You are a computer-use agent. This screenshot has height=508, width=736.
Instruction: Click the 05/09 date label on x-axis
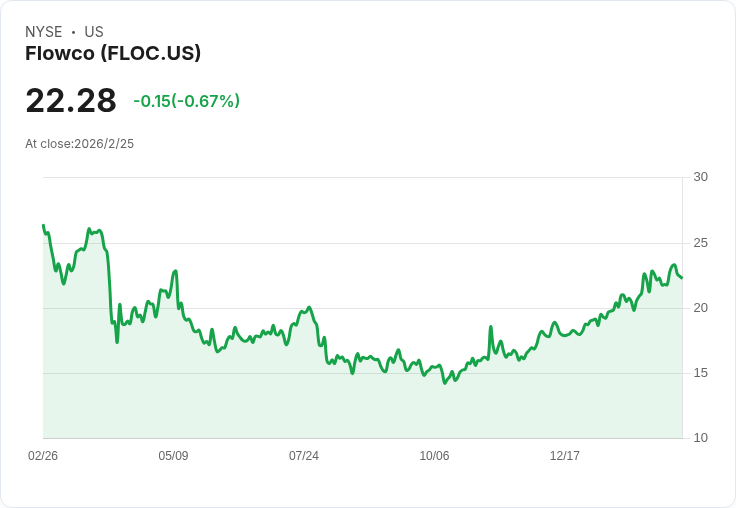173,455
